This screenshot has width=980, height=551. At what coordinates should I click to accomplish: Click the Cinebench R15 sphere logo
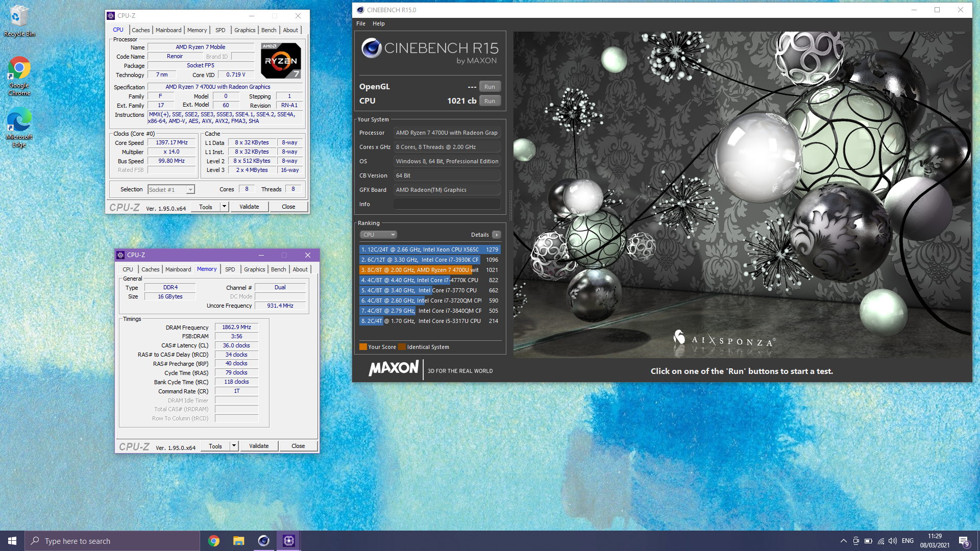tap(372, 48)
